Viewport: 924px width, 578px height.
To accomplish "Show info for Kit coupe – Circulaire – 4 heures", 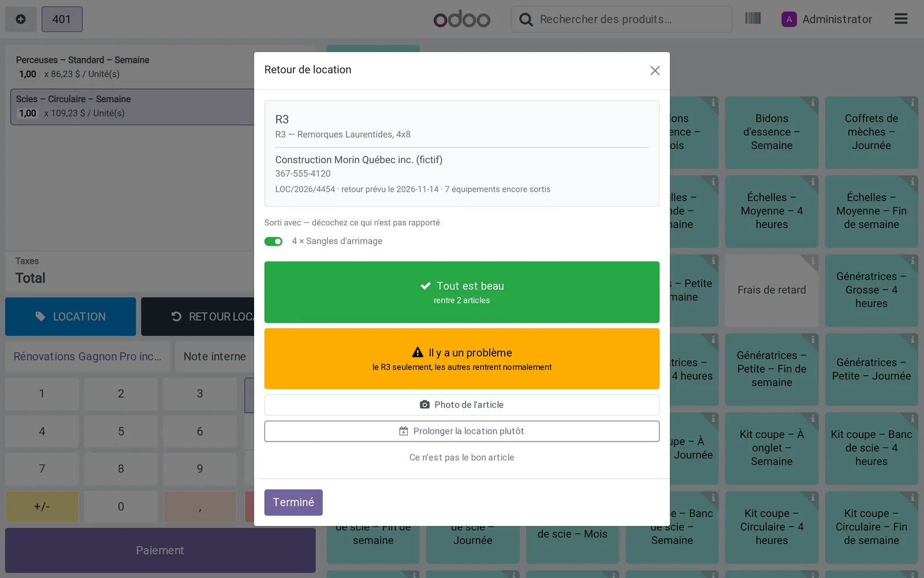I will (813, 498).
